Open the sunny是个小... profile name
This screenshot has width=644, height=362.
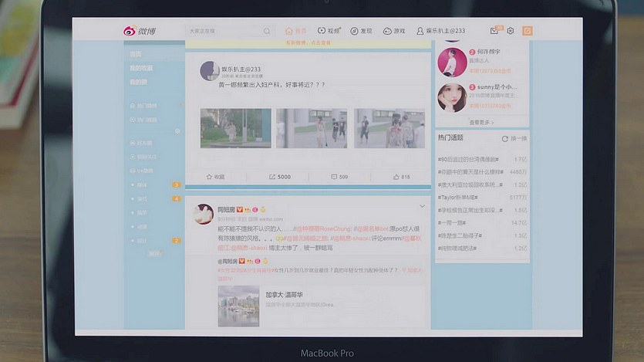pos(497,86)
